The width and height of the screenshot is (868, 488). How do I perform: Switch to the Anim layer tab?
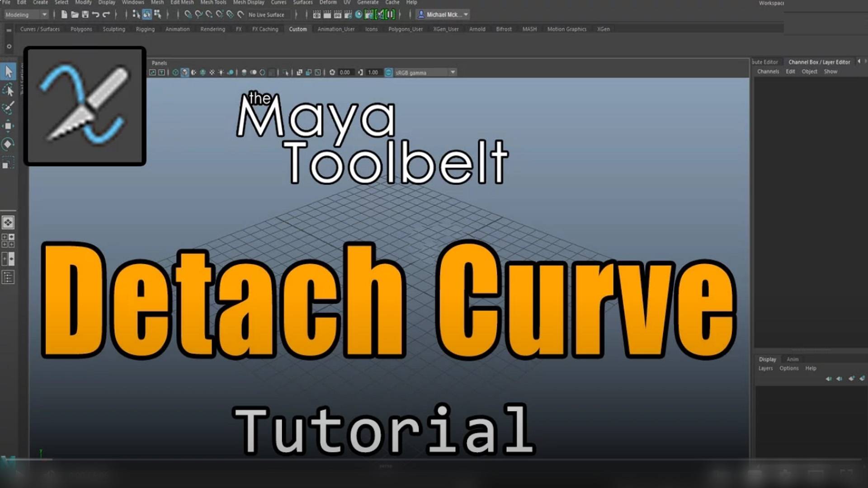(793, 359)
